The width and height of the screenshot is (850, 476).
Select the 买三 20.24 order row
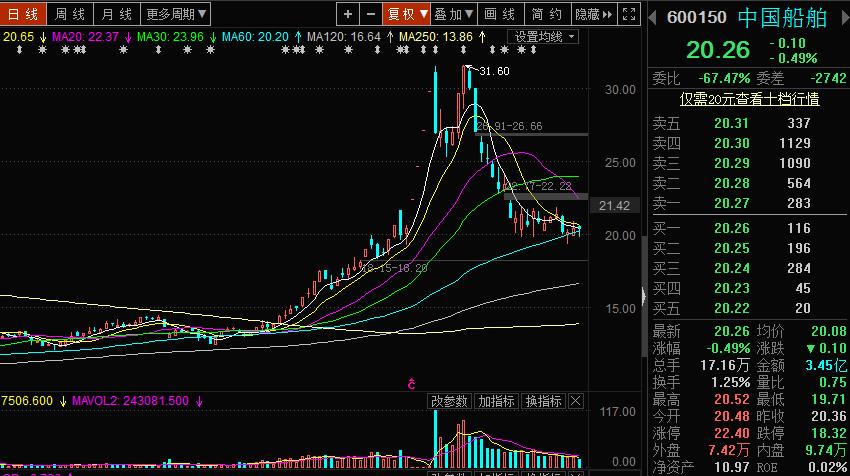pyautogui.click(x=749, y=269)
